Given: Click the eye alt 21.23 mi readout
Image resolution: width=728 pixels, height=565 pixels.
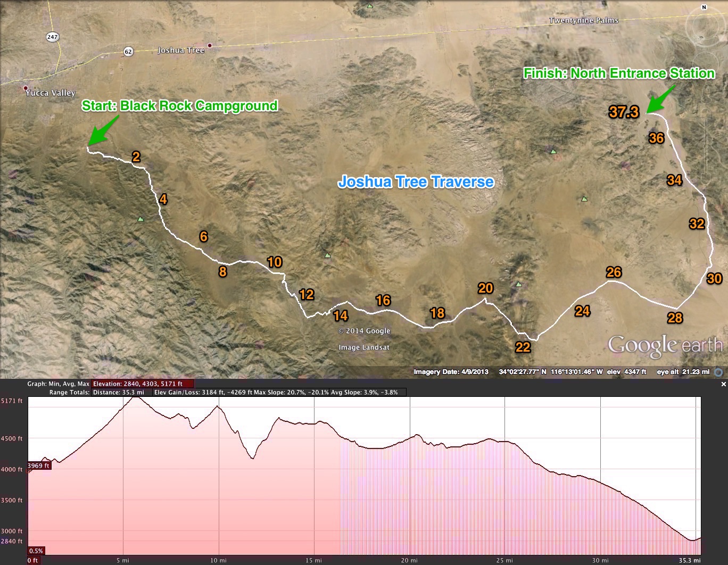Looking at the screenshot, I should click(x=683, y=372).
